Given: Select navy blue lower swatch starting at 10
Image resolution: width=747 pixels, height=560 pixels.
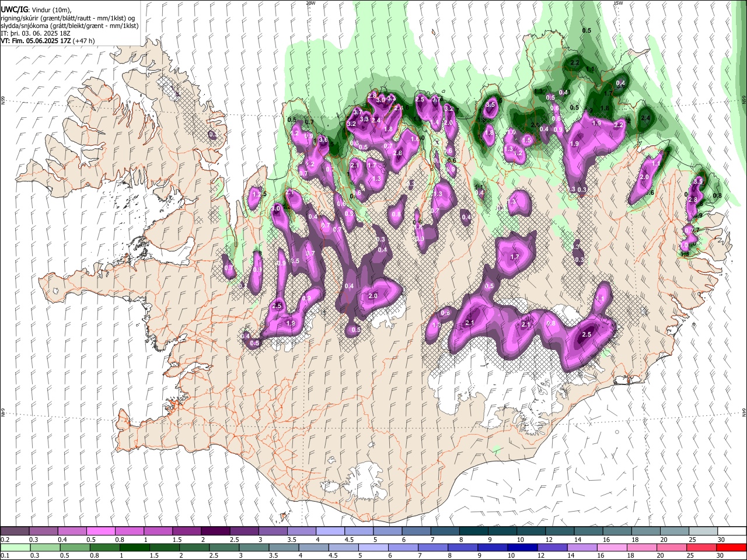Looking at the screenshot, I should pyautogui.click(x=523, y=547).
